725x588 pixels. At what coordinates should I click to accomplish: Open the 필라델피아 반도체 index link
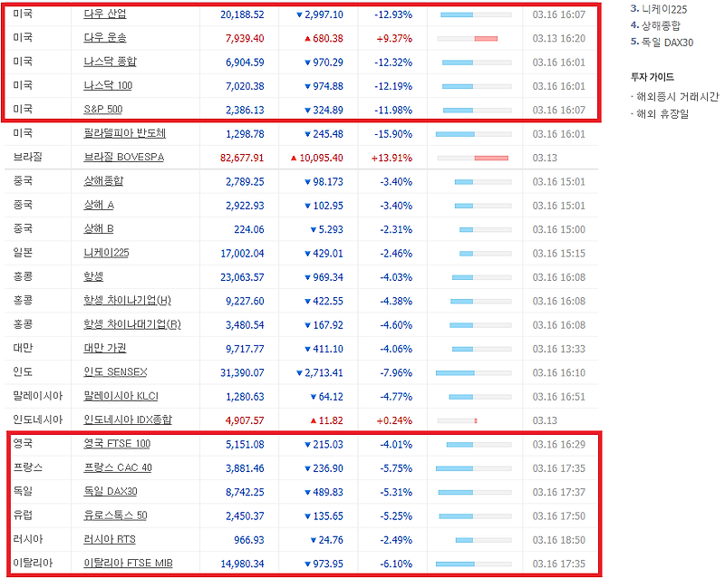[x=124, y=133]
